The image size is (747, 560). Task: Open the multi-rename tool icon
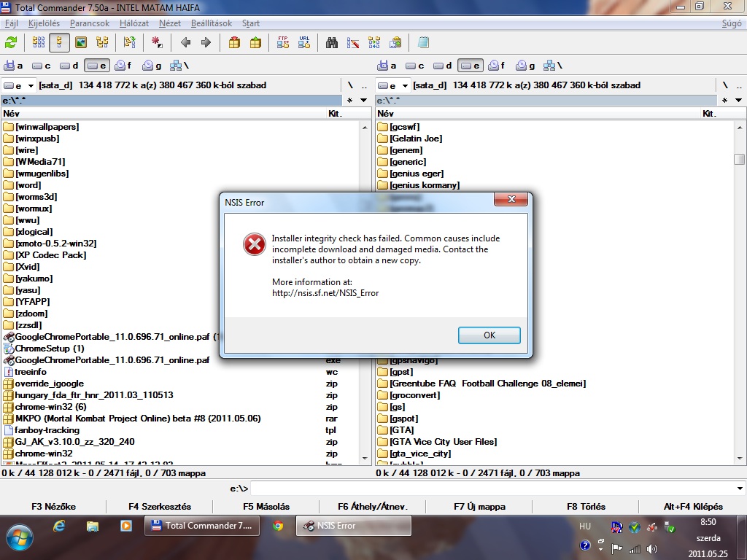tap(353, 43)
